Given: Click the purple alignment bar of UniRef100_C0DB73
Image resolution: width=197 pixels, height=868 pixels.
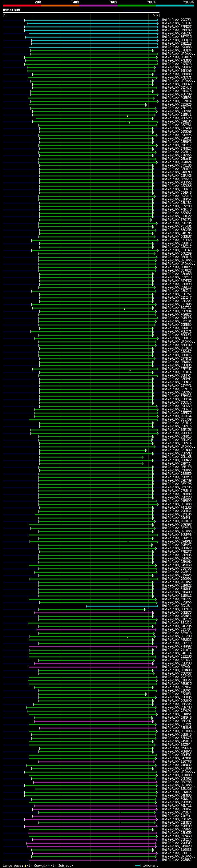Looking at the screenshot, I should [94, 612].
